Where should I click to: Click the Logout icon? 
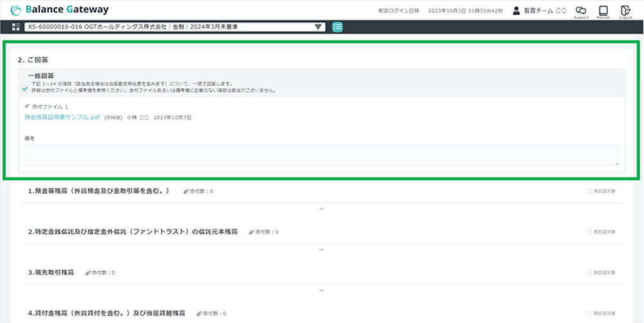click(625, 11)
